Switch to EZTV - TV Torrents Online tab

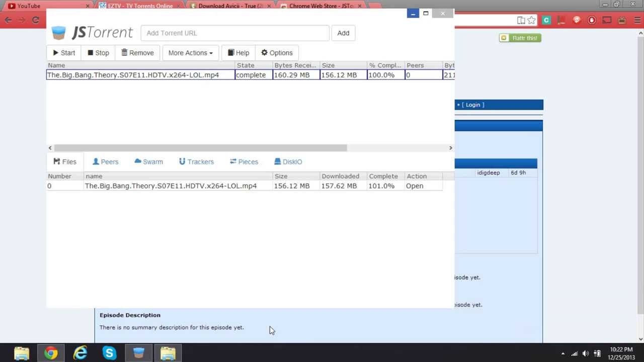[x=140, y=6]
